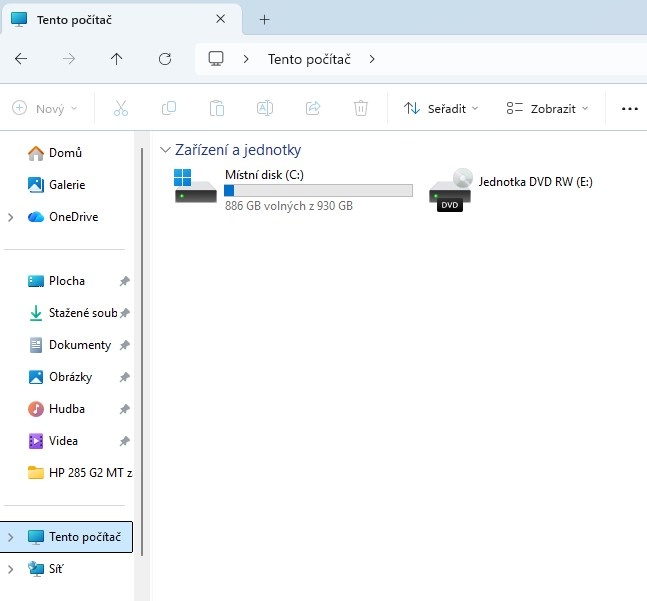The image size is (647, 601).
Task: Click the Copy icon in toolbar
Action: [x=169, y=108]
